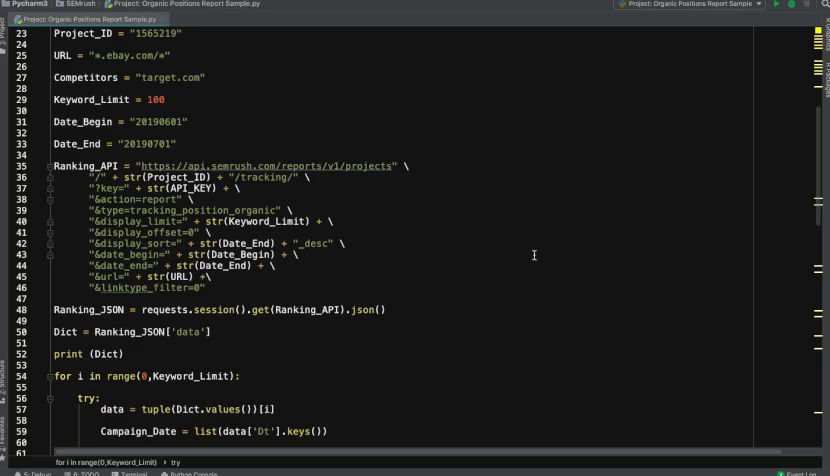The image size is (830, 476).
Task: Click the SEMrush breadcrumb folder
Action: (x=80, y=4)
